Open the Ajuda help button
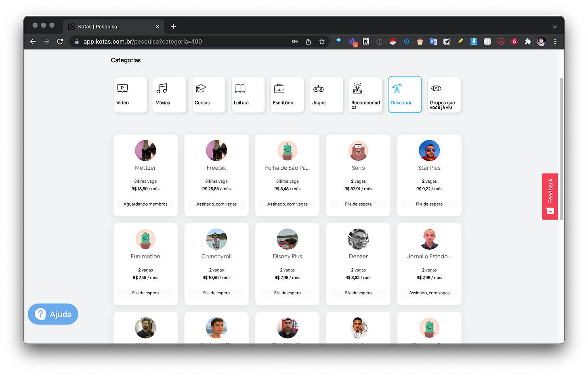The height and width of the screenshot is (375, 588). (x=53, y=314)
